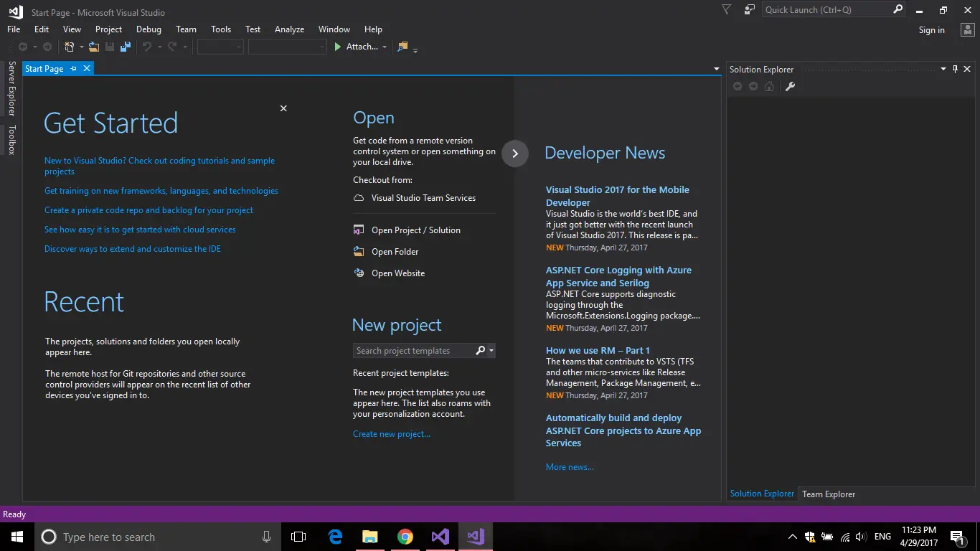Screen dimensions: 980x551
Task: Open the Redo history dropdown arrow
Action: pyautogui.click(x=185, y=47)
